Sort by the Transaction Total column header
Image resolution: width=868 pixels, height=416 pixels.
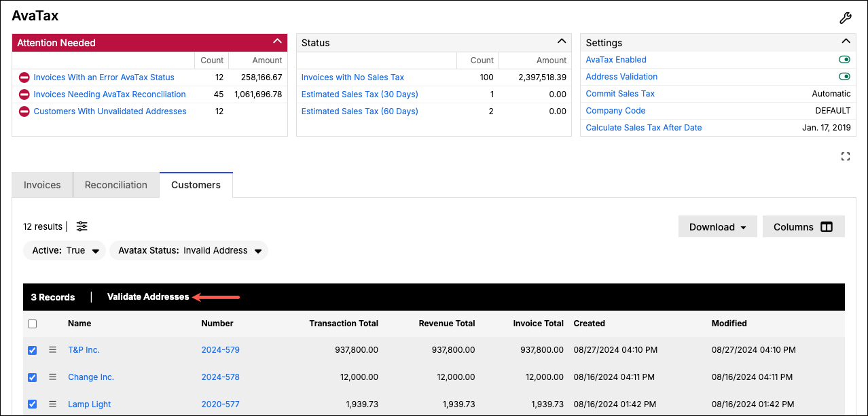(344, 324)
